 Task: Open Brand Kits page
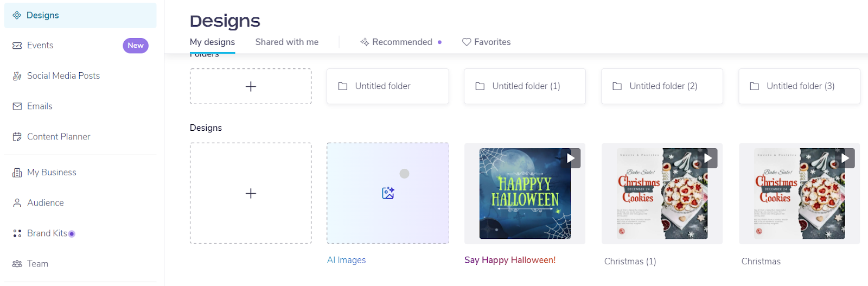80,233
